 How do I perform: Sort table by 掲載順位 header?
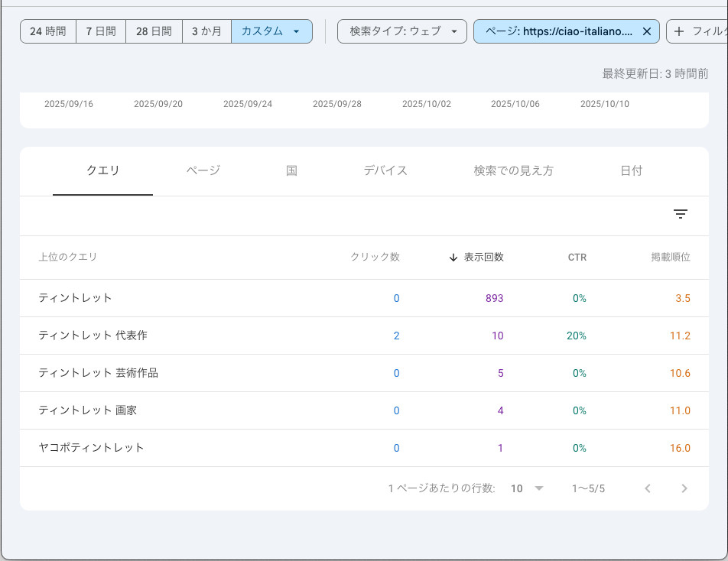(x=670, y=258)
